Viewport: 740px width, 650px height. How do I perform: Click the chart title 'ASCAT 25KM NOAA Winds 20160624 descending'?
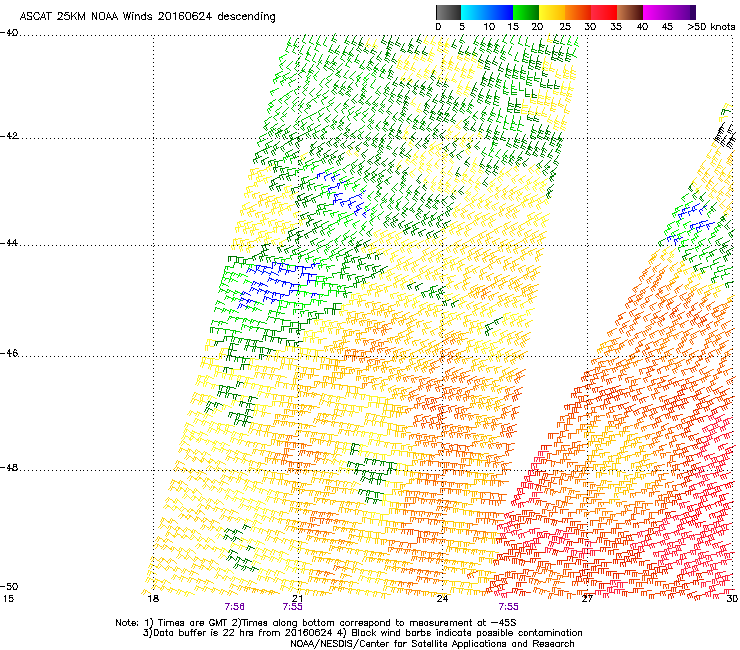(x=148, y=16)
